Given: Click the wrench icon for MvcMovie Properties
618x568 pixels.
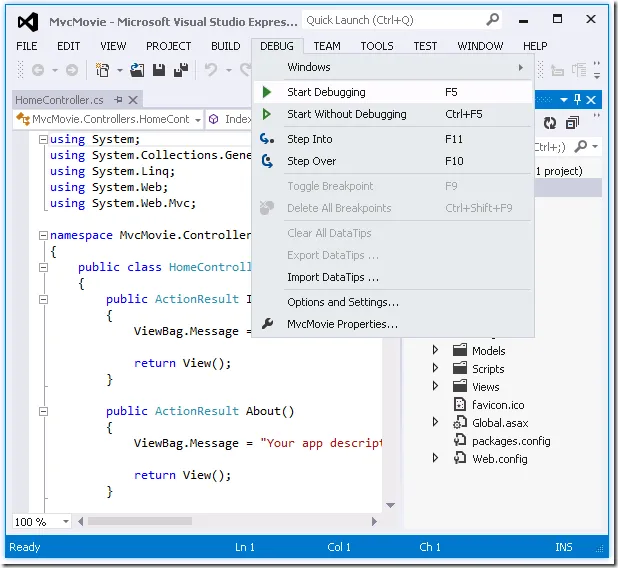Looking at the screenshot, I should pyautogui.click(x=267, y=324).
